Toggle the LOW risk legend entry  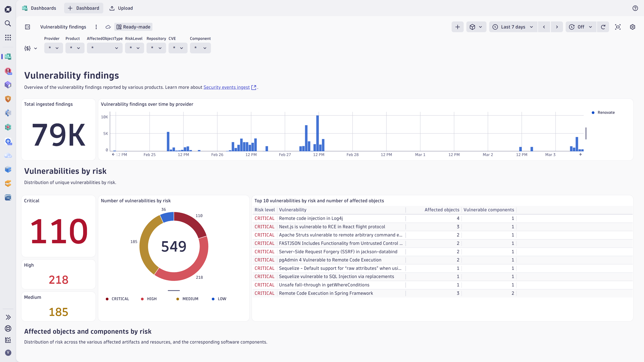[219, 299]
